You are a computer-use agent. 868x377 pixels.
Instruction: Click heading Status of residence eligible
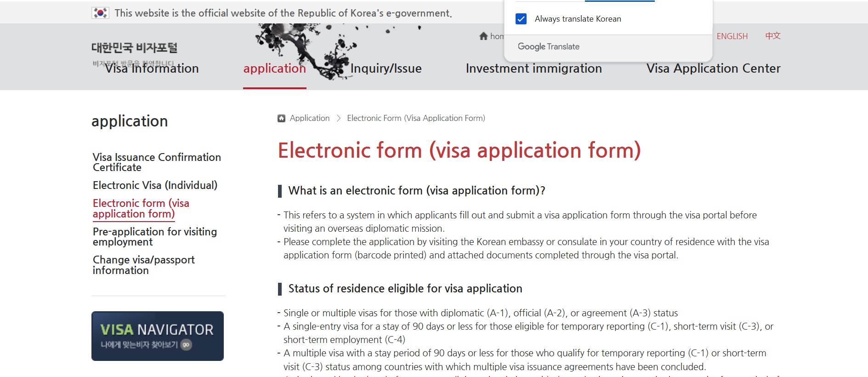(405, 289)
